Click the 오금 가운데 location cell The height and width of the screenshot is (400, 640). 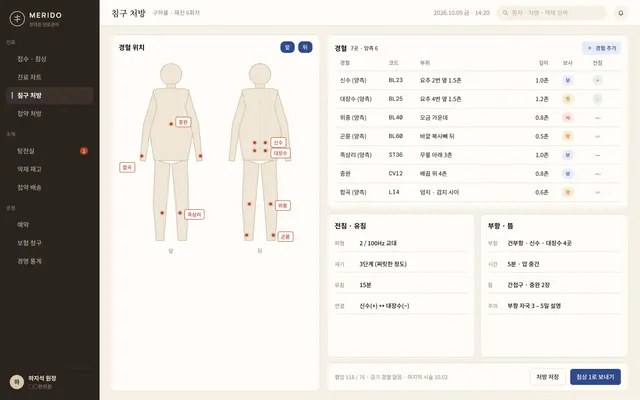pyautogui.click(x=434, y=118)
